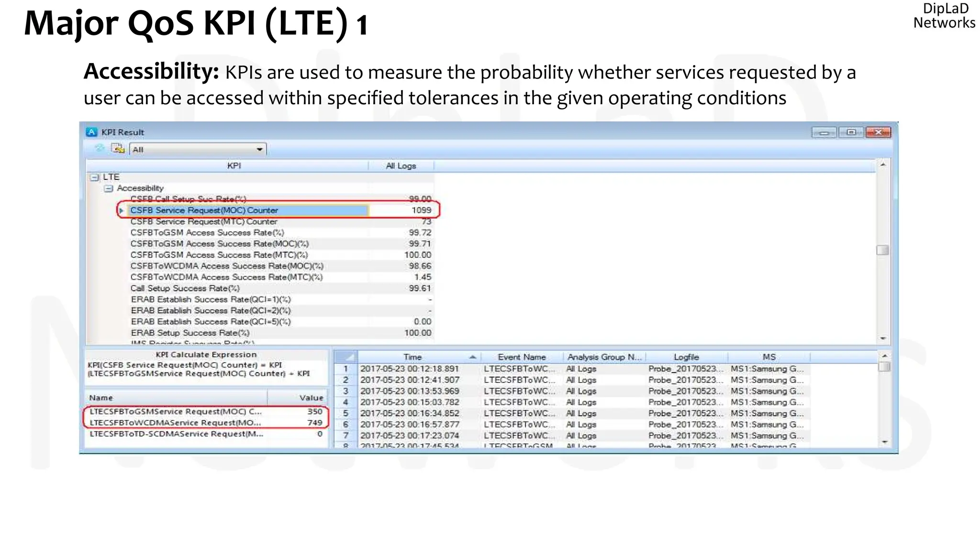Screen dimensions: 980x551
Task: Select CSFB Service Request(MOC) Counter row
Action: (x=281, y=210)
